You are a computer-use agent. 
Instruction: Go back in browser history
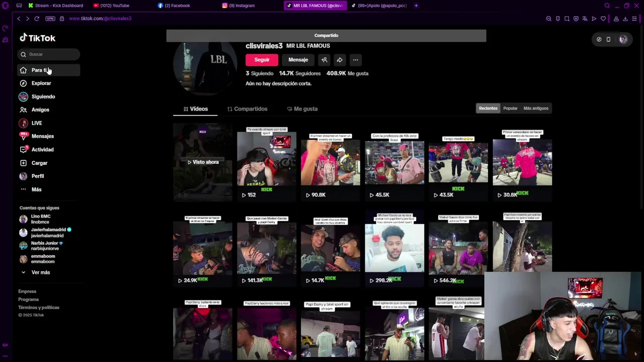[19, 19]
